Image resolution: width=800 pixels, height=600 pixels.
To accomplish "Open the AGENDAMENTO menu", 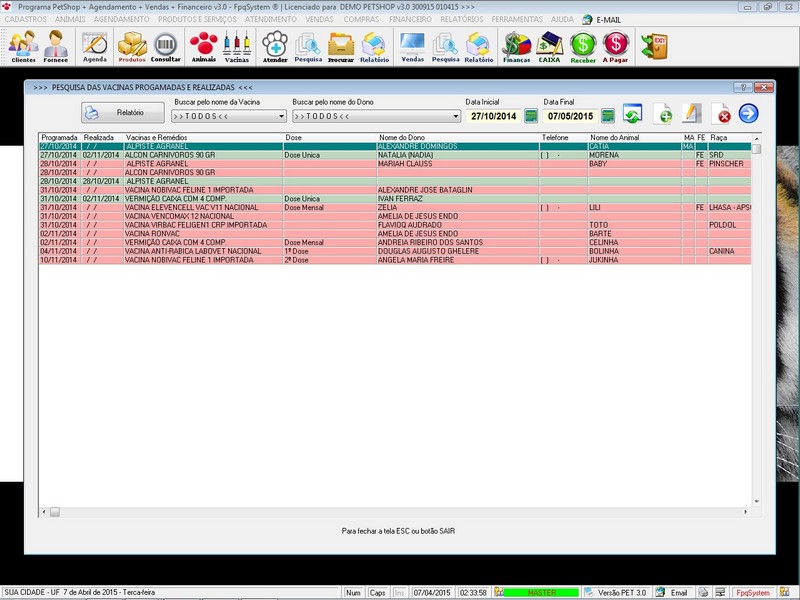I will tap(121, 19).
